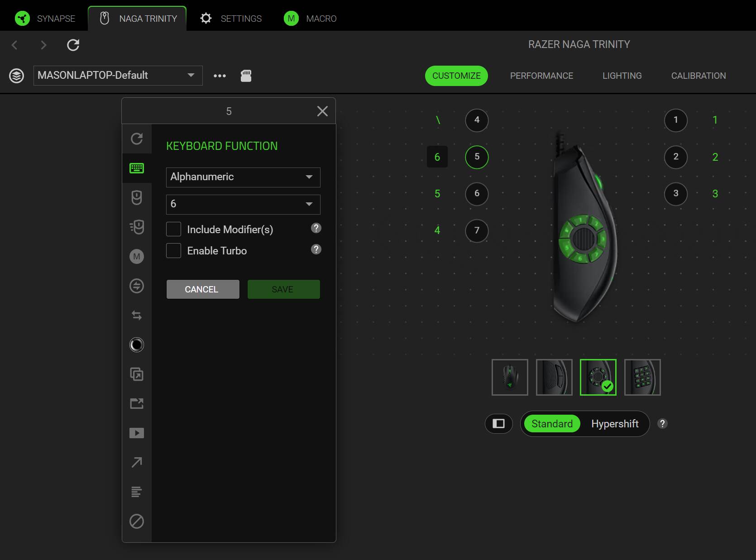Image resolution: width=756 pixels, height=560 pixels.
Task: Switch to the CALIBRATION section
Action: (699, 76)
